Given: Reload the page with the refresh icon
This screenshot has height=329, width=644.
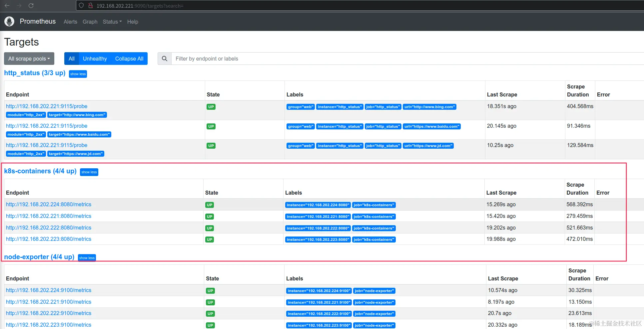Looking at the screenshot, I should click(31, 6).
